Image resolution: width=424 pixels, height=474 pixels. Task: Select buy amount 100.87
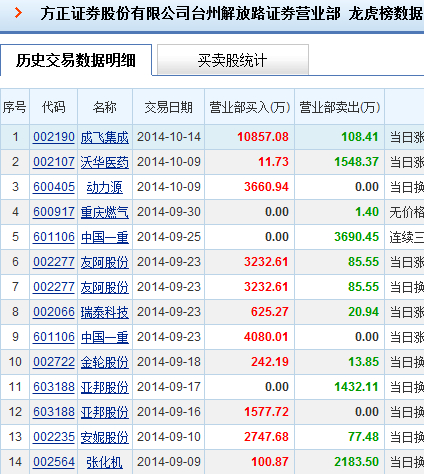tap(270, 462)
